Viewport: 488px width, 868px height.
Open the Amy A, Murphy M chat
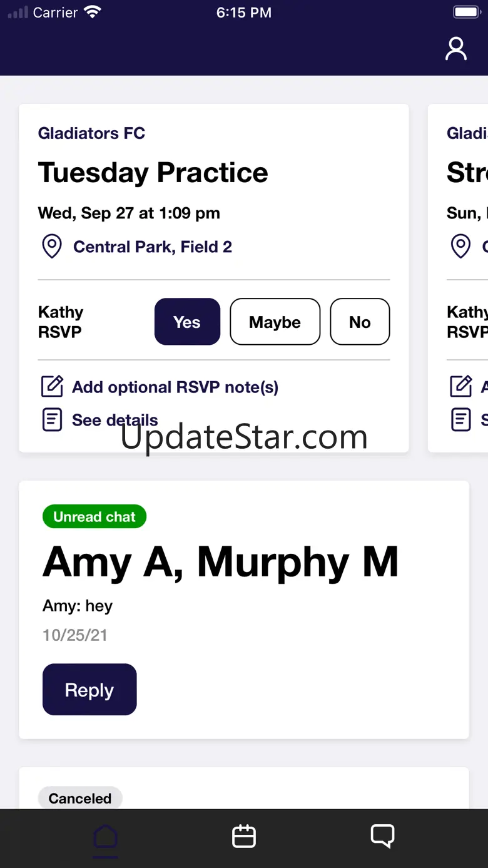220,562
